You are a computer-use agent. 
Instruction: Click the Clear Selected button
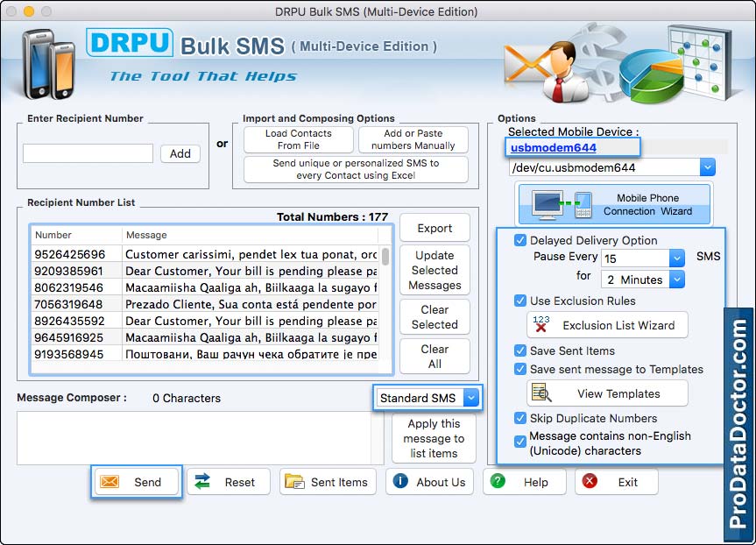click(x=435, y=317)
